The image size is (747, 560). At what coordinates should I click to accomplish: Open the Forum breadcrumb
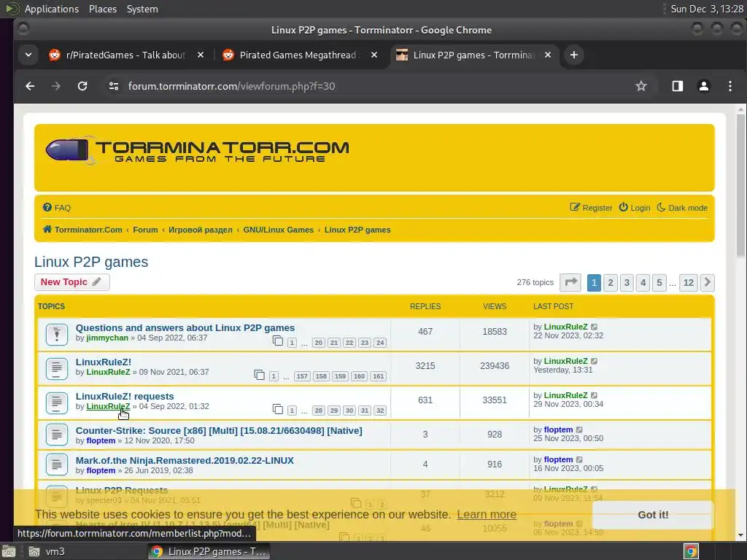[145, 230]
